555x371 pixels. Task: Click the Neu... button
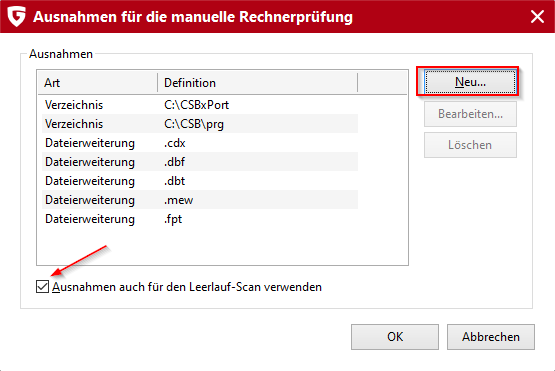pos(470,82)
